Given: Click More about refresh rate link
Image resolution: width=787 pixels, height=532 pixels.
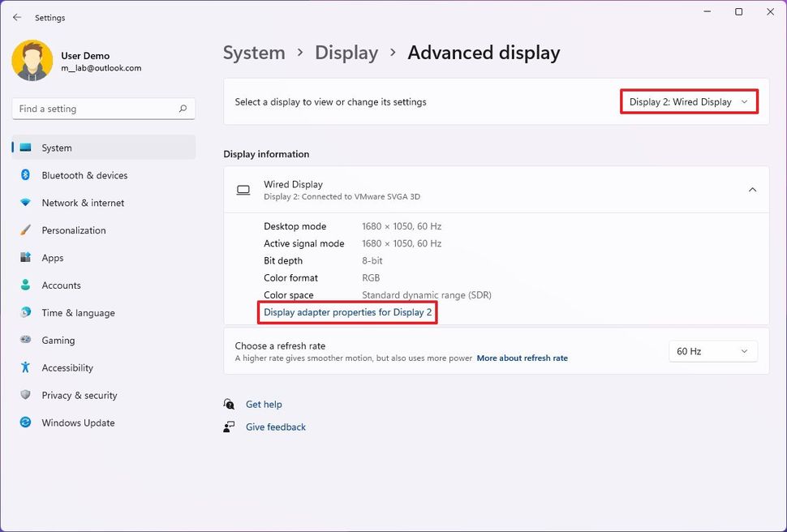Looking at the screenshot, I should pyautogui.click(x=522, y=358).
